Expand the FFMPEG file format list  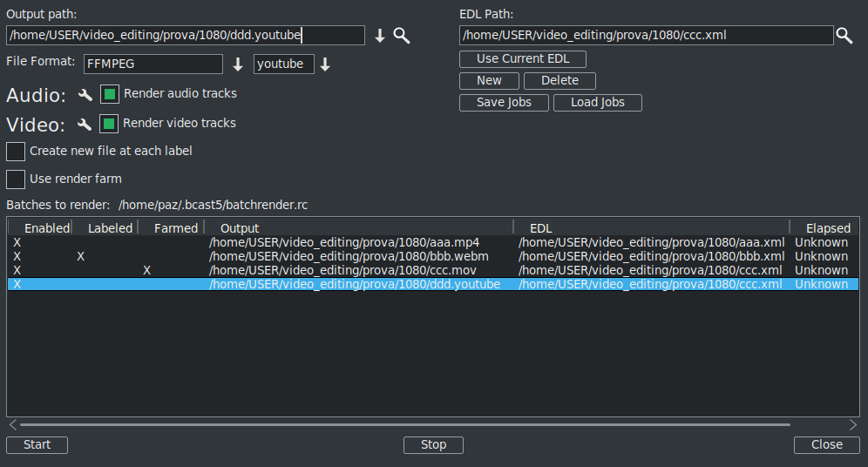(x=238, y=64)
